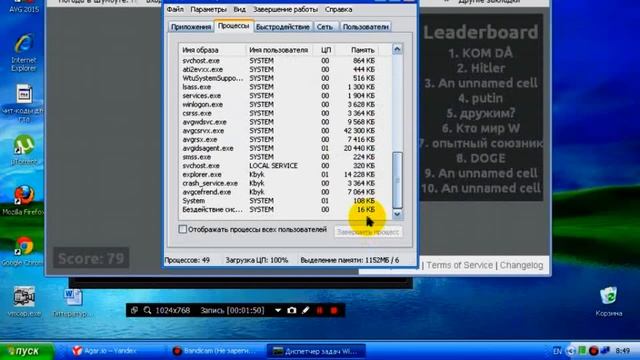The width and height of the screenshot is (640, 360).
Task: Click the red Bandicam tray icon
Action: [x=593, y=351]
